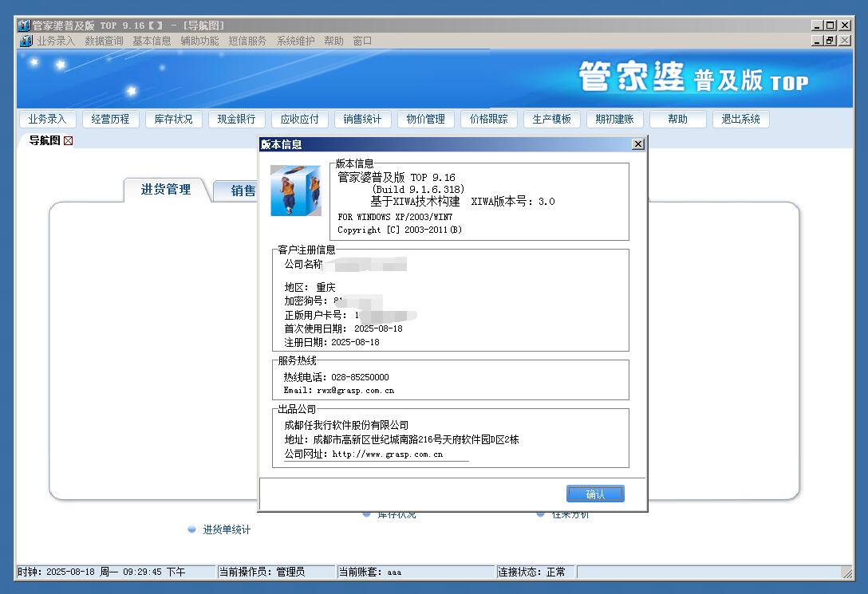Select the 导航图 document tab
The width and height of the screenshot is (868, 594).
[45, 140]
